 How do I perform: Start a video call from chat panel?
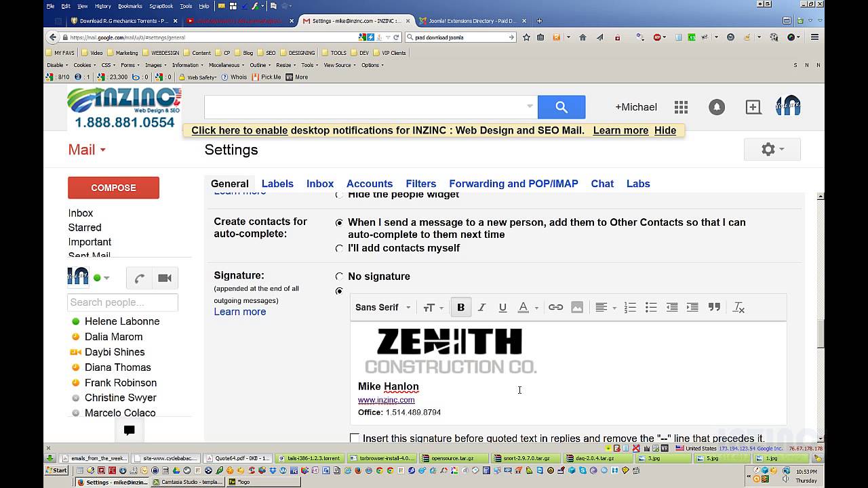click(x=164, y=278)
